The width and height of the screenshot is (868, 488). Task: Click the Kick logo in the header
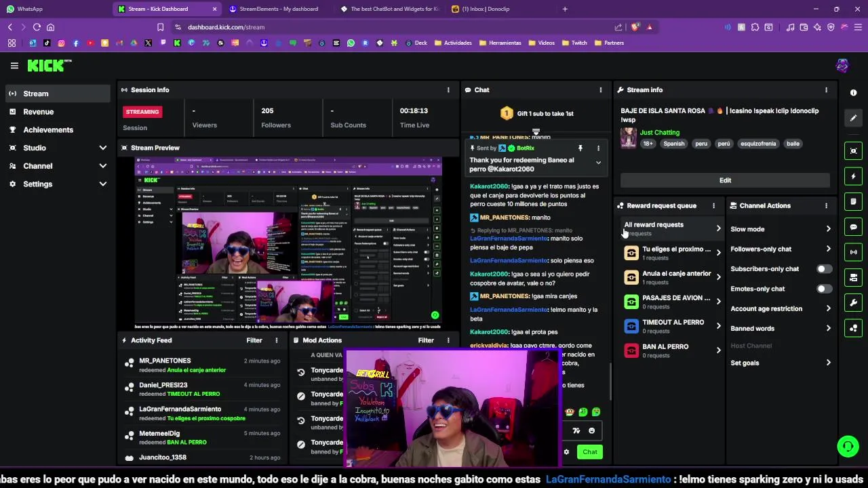[x=49, y=66]
